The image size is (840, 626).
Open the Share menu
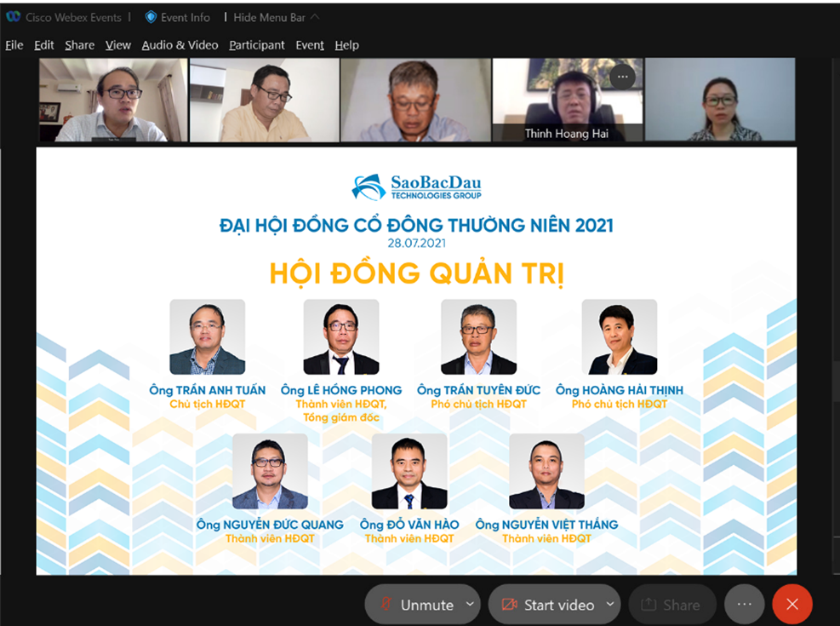tap(80, 45)
